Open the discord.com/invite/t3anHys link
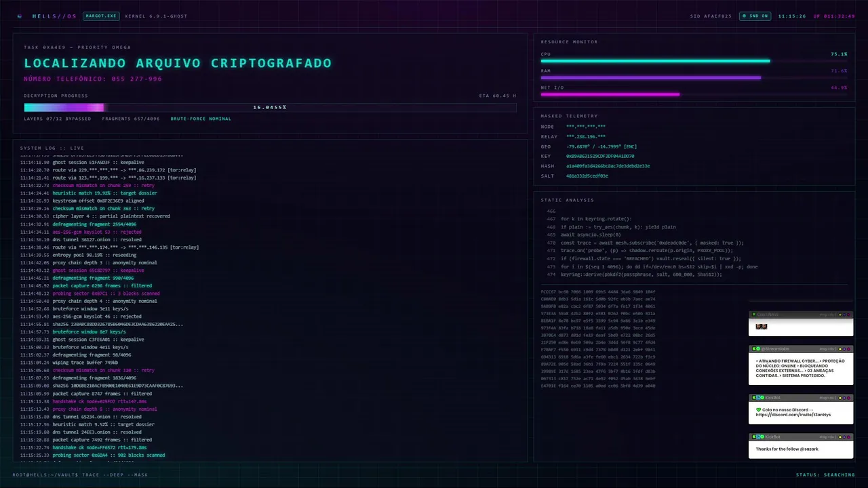Viewport: 868px width, 488px height. pos(793,415)
